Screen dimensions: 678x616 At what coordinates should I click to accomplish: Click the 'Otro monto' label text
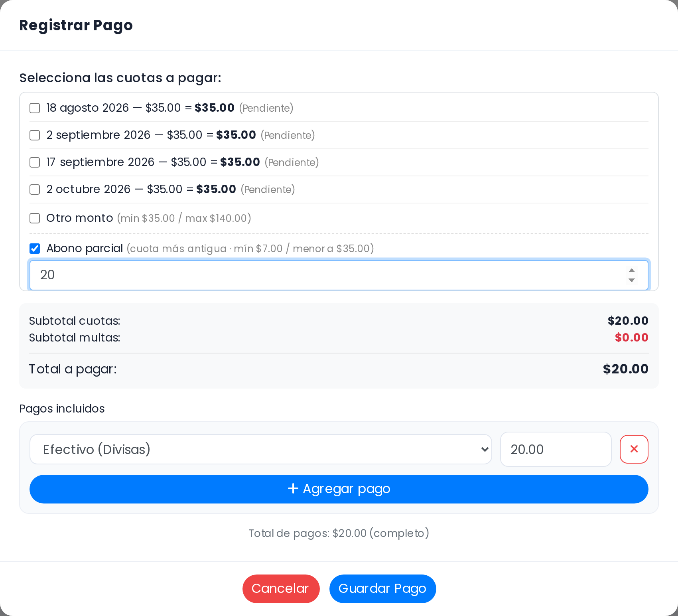point(80,218)
